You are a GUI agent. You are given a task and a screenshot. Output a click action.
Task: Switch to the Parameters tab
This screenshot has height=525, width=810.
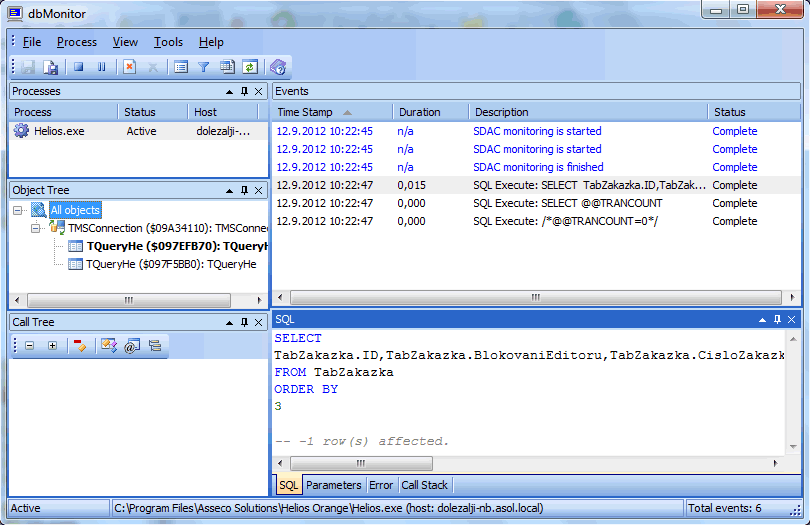[x=334, y=485]
